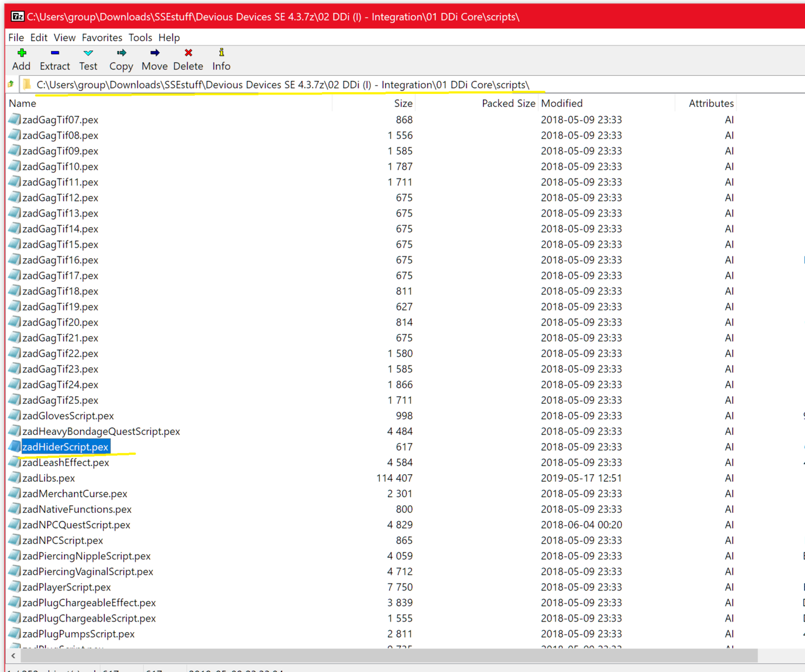Click the file icon of zadGlovesScript.pex
Image resolution: width=805 pixels, height=672 pixels.
15,416
